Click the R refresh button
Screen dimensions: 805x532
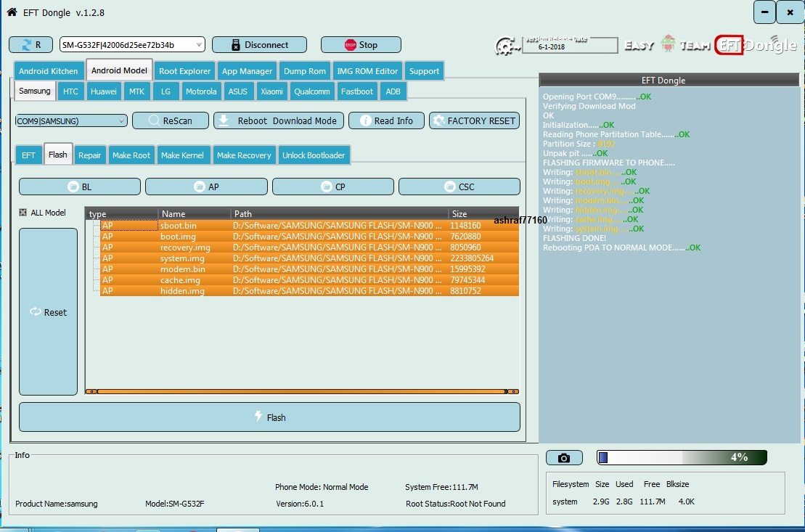coord(30,45)
